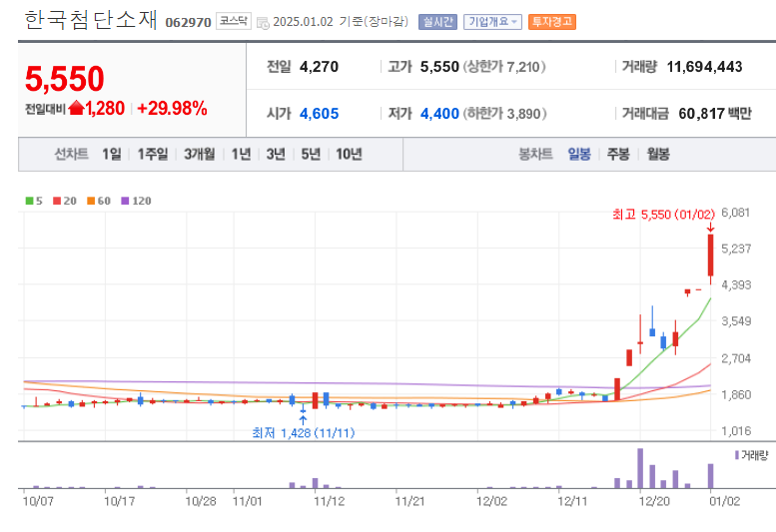
Task: Select the 1주일 line chart tab
Action: (153, 155)
